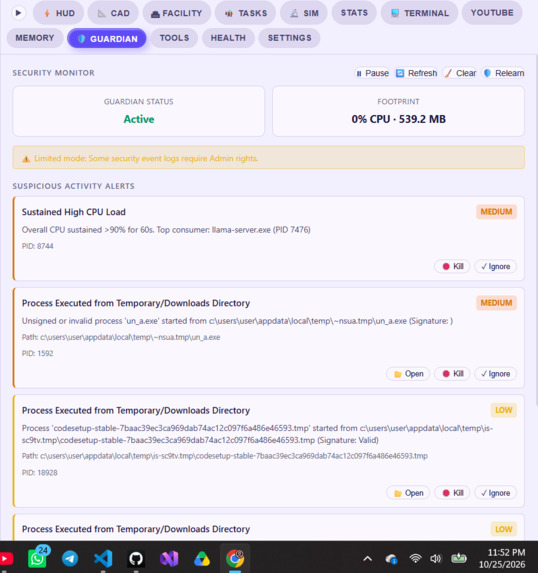The image size is (538, 573).
Task: Click the Guardian Status Active card
Action: [x=139, y=111]
